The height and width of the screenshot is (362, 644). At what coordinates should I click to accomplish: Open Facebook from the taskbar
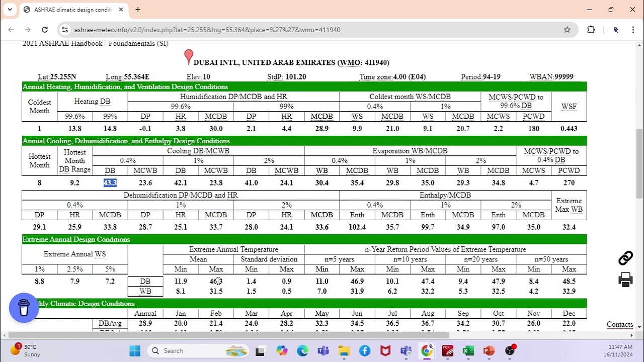(365, 351)
